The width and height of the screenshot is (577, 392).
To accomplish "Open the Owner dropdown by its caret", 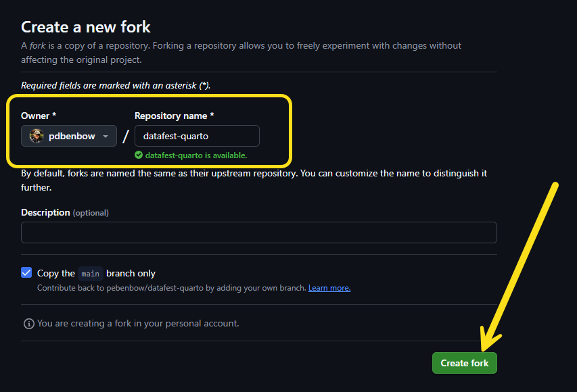I will 106,137.
